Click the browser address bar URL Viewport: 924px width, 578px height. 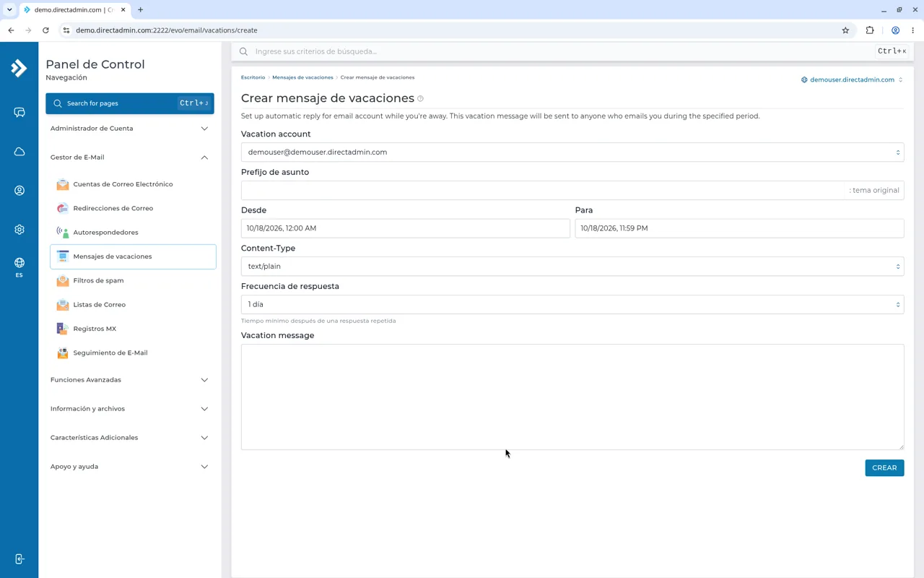[167, 30]
